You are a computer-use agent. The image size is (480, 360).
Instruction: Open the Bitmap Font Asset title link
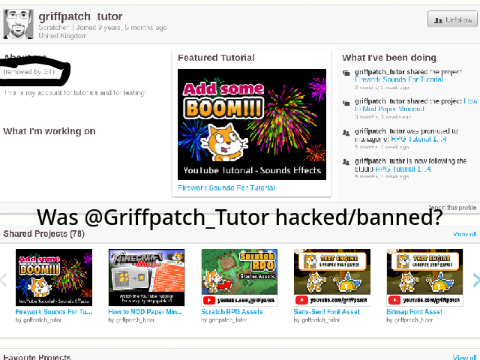coord(414,312)
